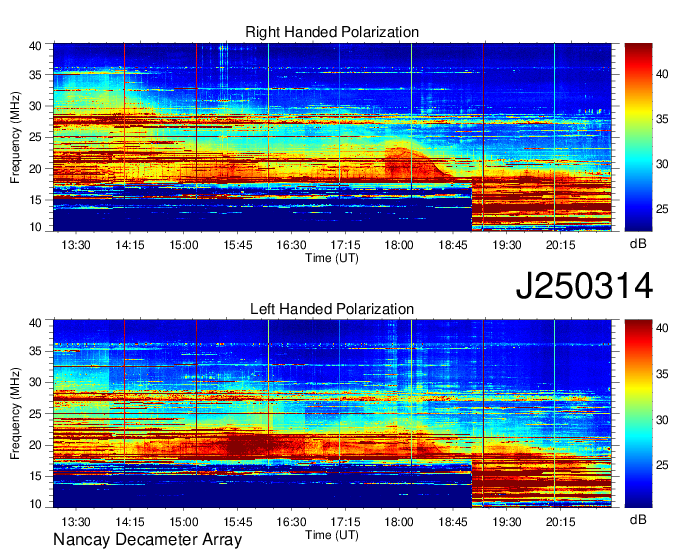680x552 pixels.
Task: Click the color bar beside Left Handed plot
Action: (x=638, y=414)
